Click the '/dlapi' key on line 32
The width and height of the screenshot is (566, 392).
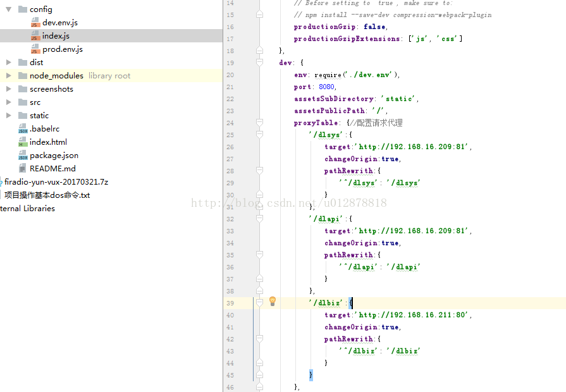point(325,219)
